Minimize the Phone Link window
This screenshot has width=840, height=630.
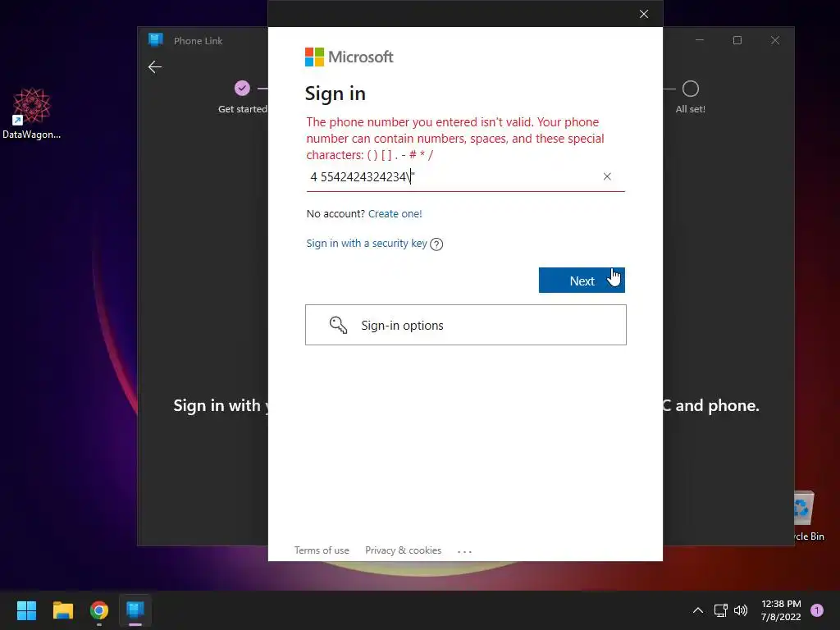tap(700, 40)
